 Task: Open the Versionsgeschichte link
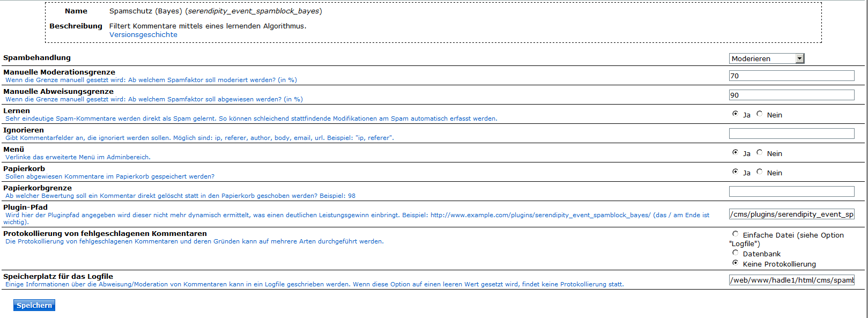(x=143, y=35)
